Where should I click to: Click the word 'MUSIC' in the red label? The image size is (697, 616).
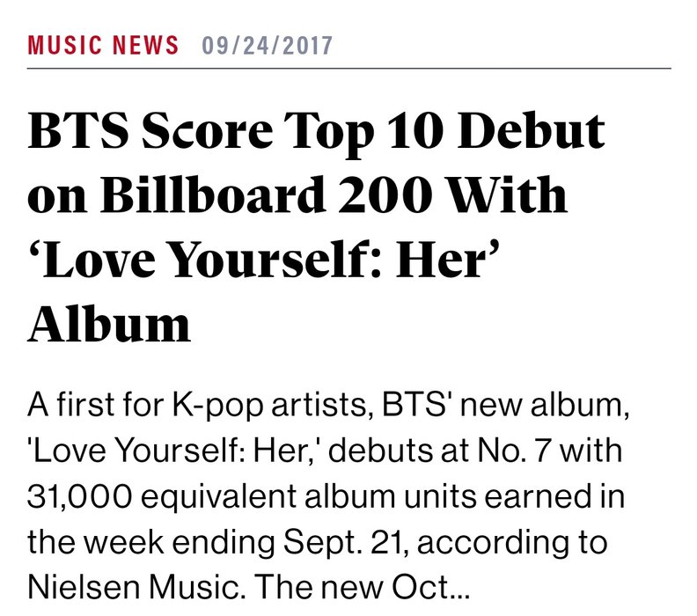(65, 46)
